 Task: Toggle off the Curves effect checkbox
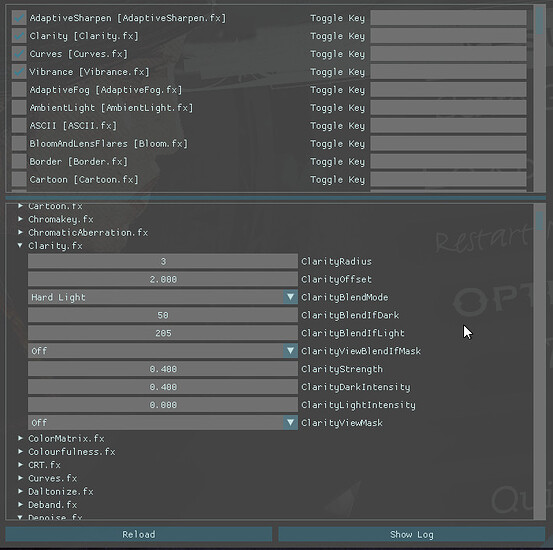click(19, 54)
